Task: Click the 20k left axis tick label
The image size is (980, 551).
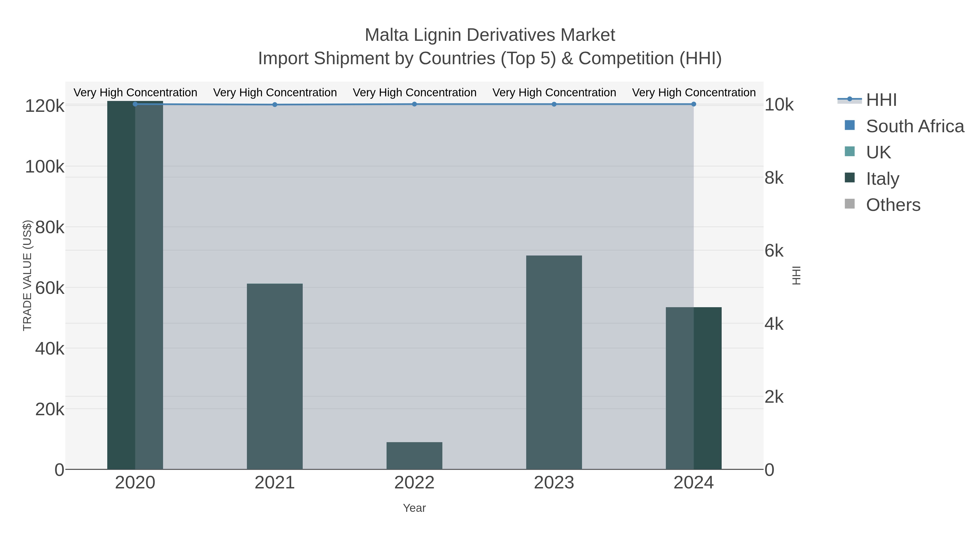Action: [50, 409]
